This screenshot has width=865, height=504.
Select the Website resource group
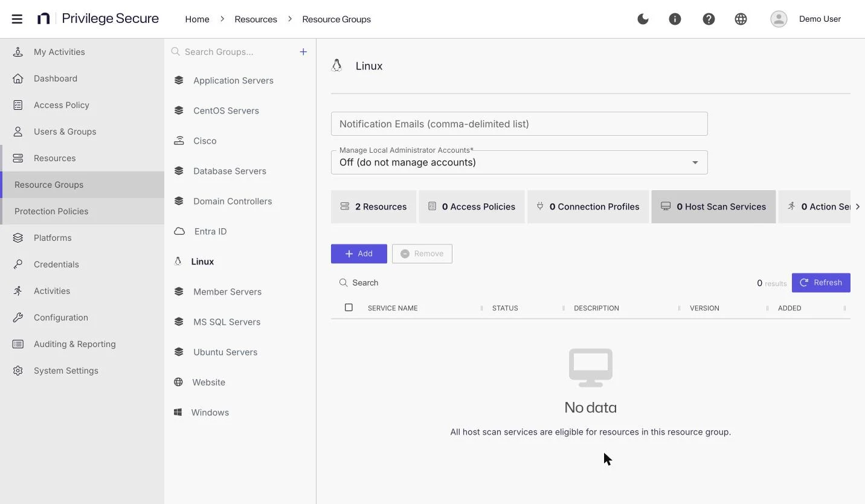click(240, 382)
